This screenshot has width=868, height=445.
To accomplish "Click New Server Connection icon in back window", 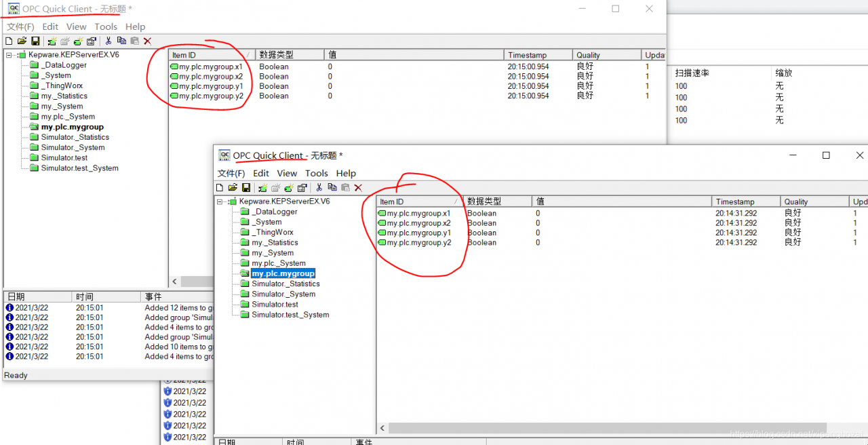I will tap(52, 41).
